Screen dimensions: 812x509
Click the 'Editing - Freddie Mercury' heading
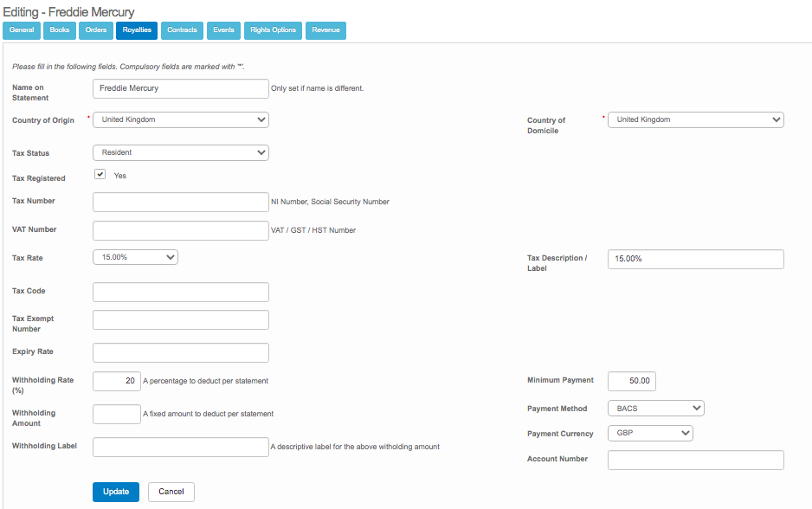[69, 11]
